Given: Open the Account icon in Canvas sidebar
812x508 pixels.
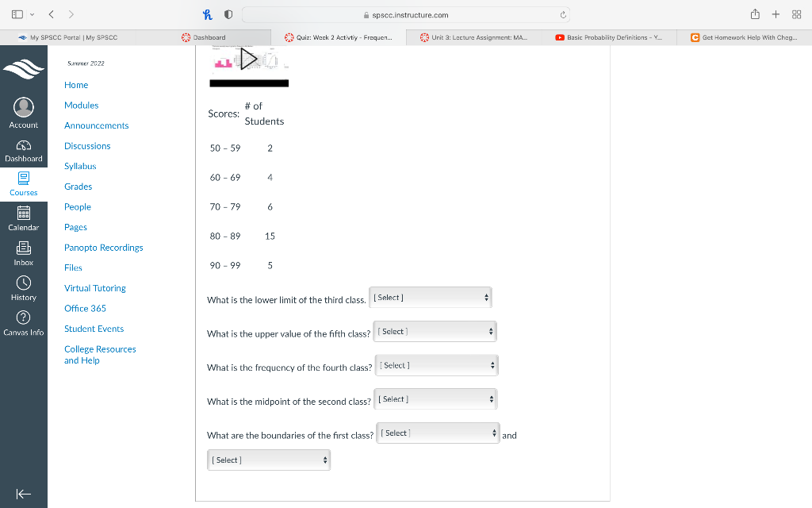Looking at the screenshot, I should pyautogui.click(x=24, y=108).
